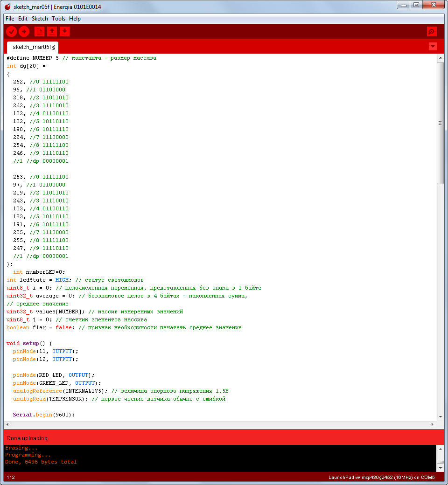Click the horizontal scroll-left arrow
This screenshot has height=485, width=448.
7,425
